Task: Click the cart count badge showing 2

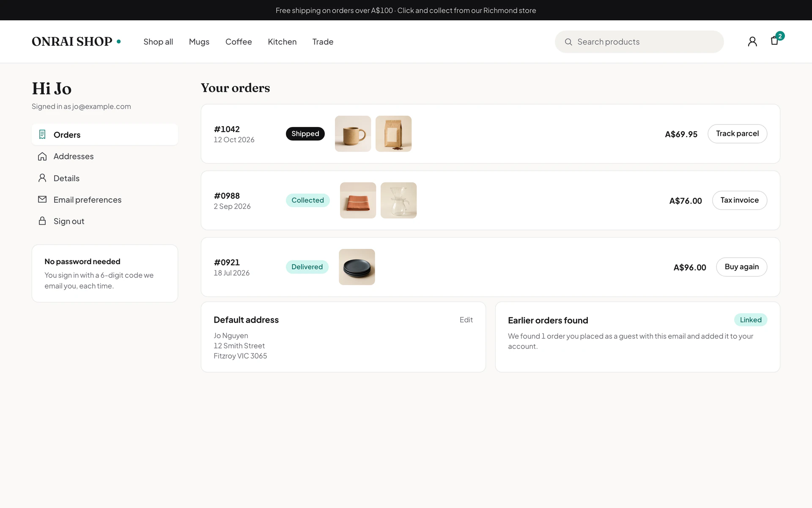Action: pos(780,36)
